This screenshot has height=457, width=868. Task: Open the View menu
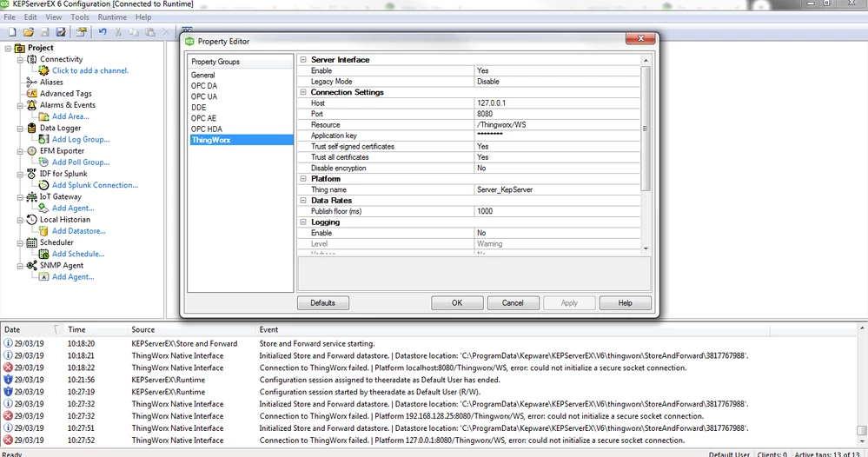[53, 17]
